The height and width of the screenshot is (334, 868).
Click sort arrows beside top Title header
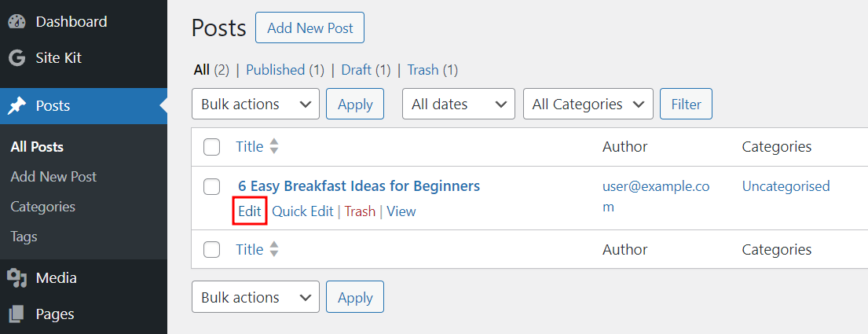[274, 146]
